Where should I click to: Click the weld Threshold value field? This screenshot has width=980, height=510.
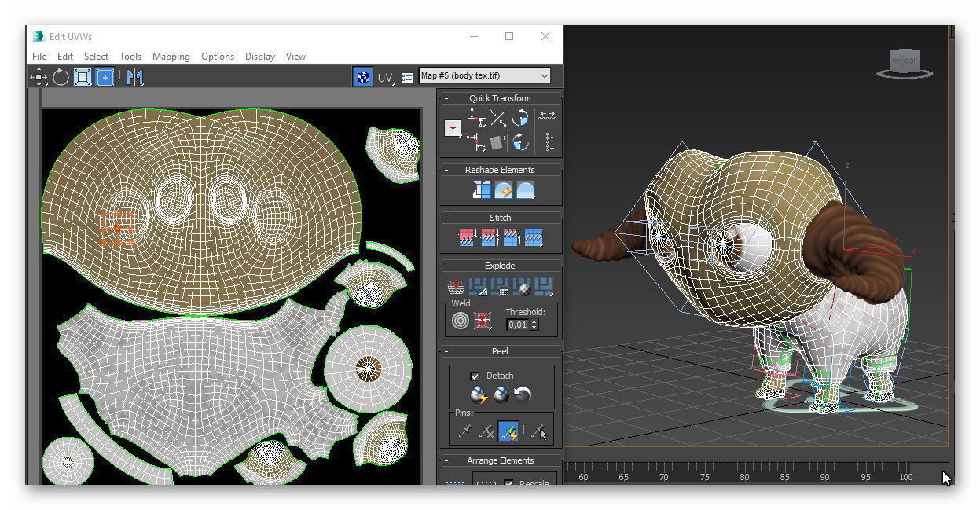(x=517, y=325)
